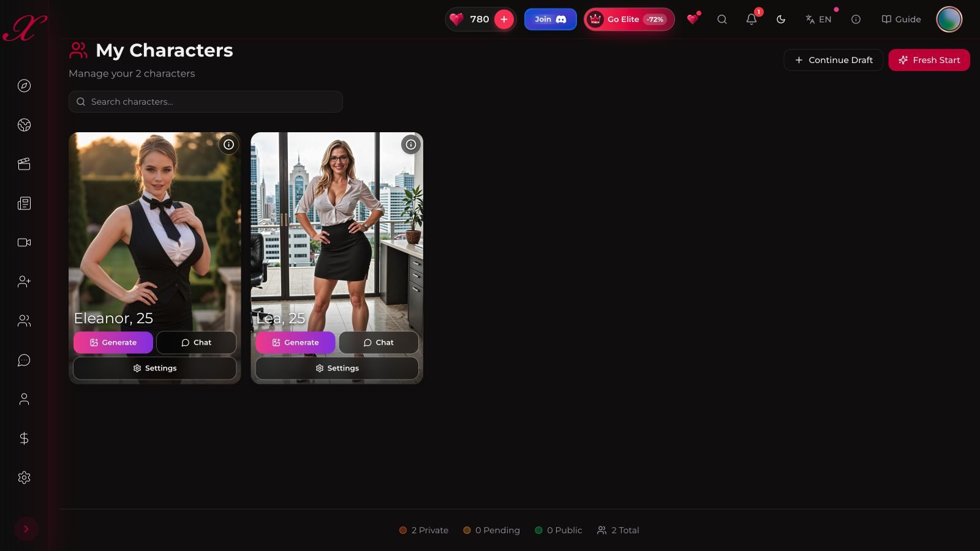Click the Fresh Start button
980x551 pixels.
point(929,60)
